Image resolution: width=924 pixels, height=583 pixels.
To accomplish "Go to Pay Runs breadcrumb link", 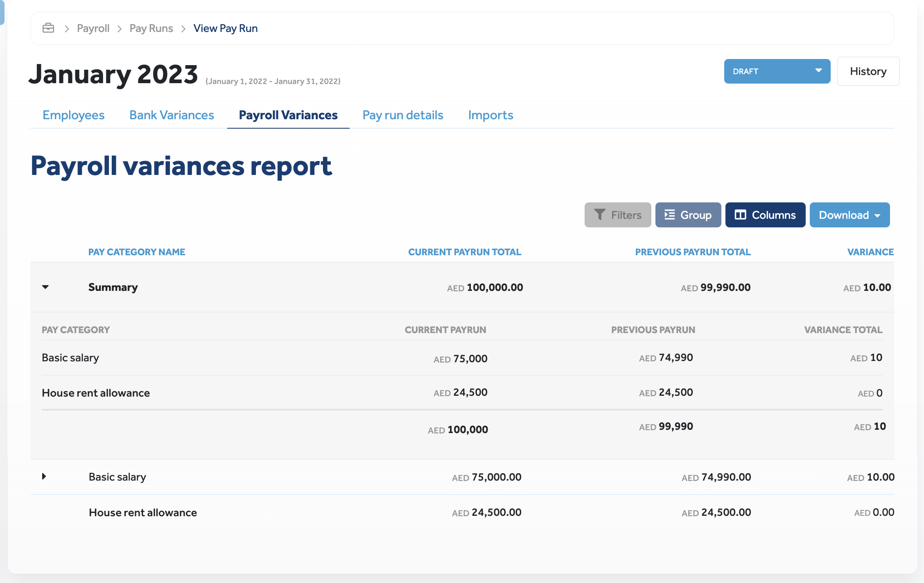I will pos(151,28).
